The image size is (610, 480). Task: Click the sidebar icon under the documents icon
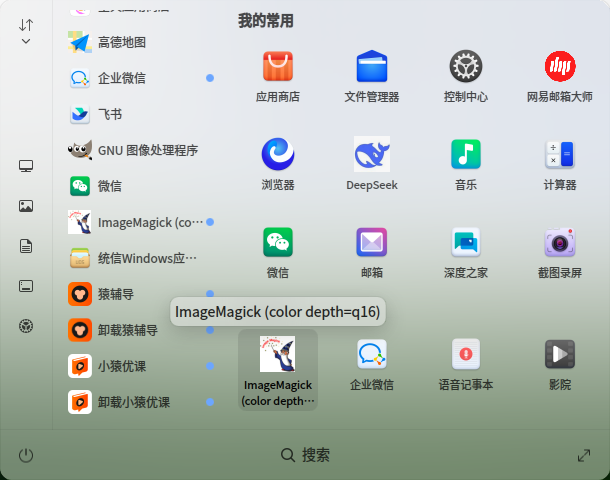click(x=26, y=286)
